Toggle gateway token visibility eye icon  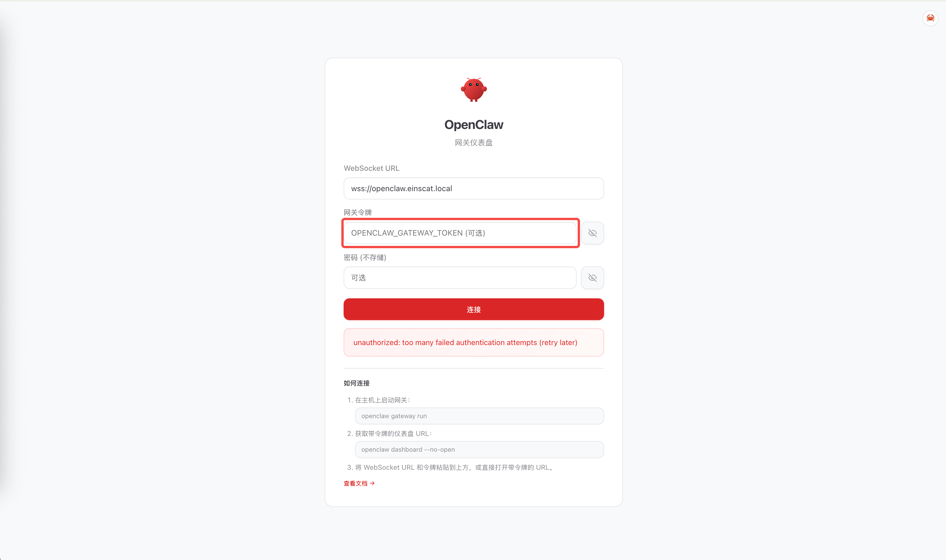[x=592, y=233]
